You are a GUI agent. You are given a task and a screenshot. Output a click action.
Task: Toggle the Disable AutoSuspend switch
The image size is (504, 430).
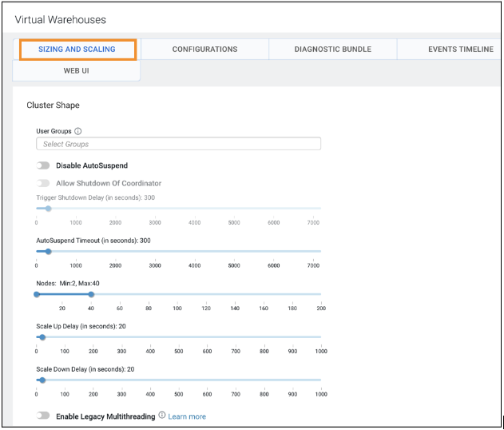(x=43, y=165)
